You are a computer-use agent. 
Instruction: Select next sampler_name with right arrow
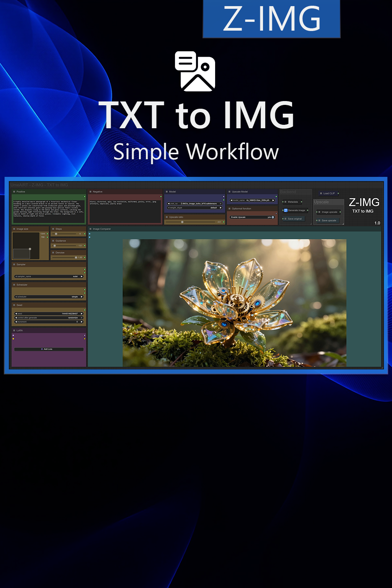pyautogui.click(x=82, y=276)
